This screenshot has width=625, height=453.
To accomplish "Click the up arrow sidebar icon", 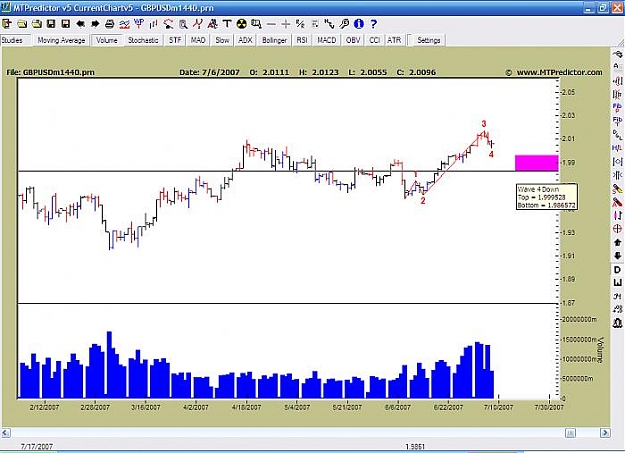I will (x=617, y=242).
